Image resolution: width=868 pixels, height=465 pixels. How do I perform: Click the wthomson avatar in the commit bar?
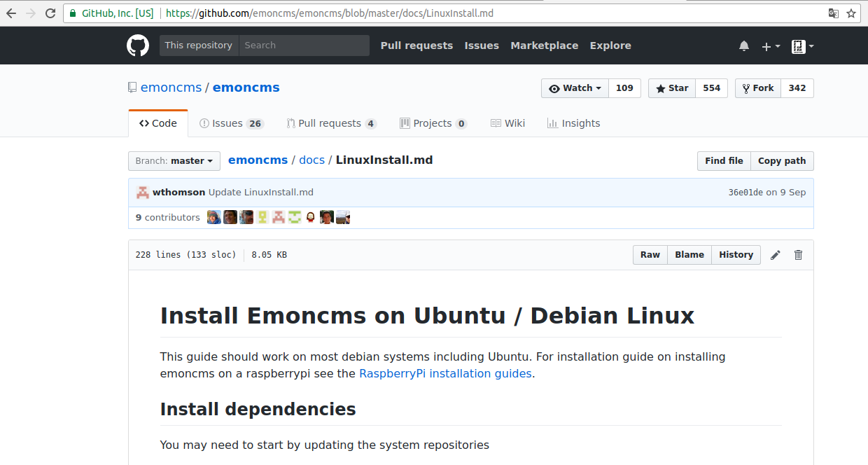click(x=142, y=193)
